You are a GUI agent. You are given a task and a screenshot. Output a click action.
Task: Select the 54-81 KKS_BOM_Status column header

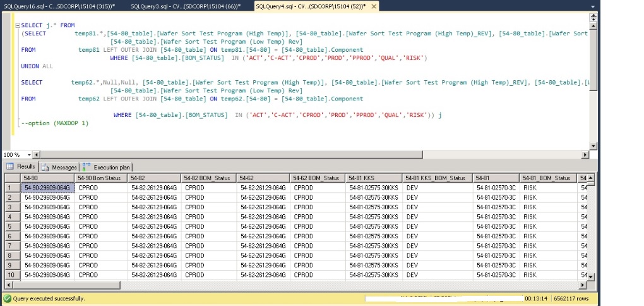438,178
